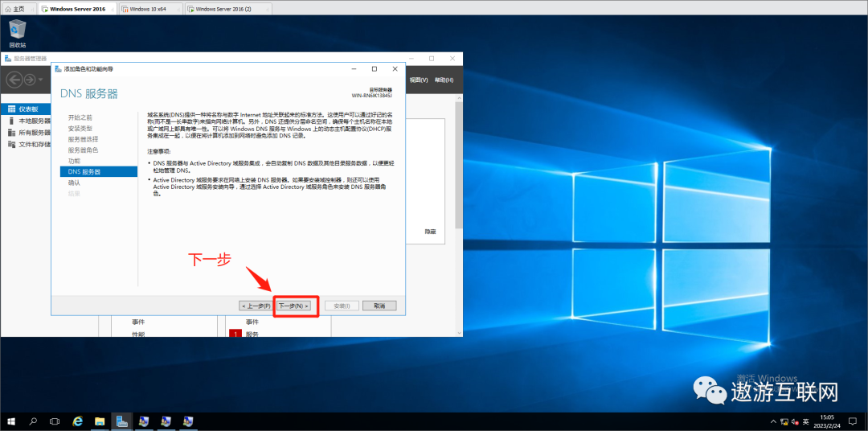Go to the 开始之前 wizard step

[80, 117]
